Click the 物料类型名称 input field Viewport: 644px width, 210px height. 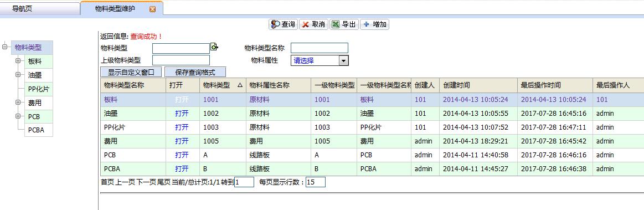[x=320, y=48]
